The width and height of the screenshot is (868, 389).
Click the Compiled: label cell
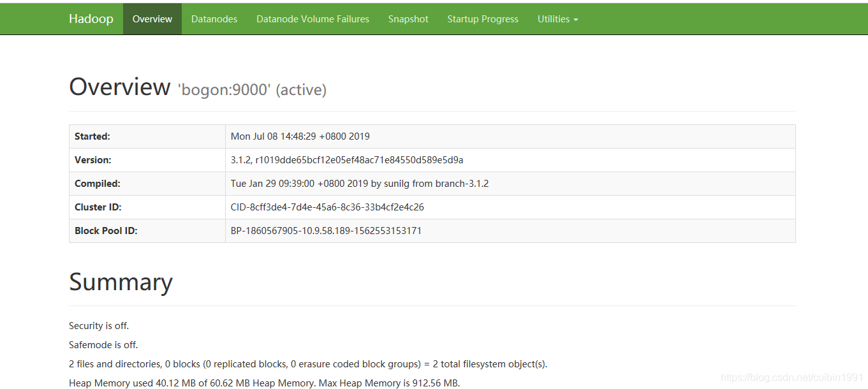coord(147,184)
